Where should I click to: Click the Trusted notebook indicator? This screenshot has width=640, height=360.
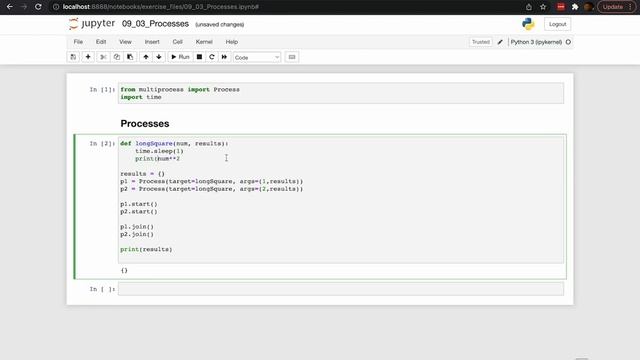click(481, 42)
